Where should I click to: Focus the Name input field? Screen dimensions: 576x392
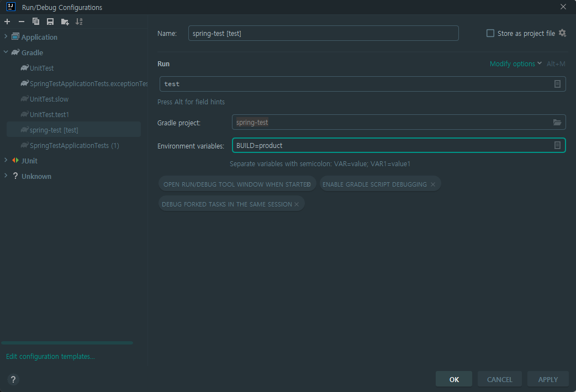(323, 33)
